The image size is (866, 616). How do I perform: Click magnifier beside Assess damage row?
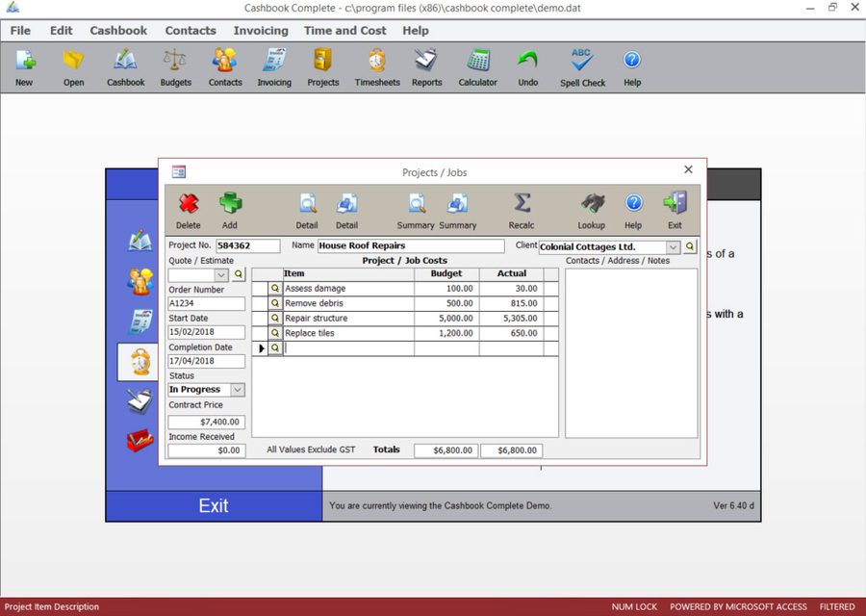click(275, 289)
